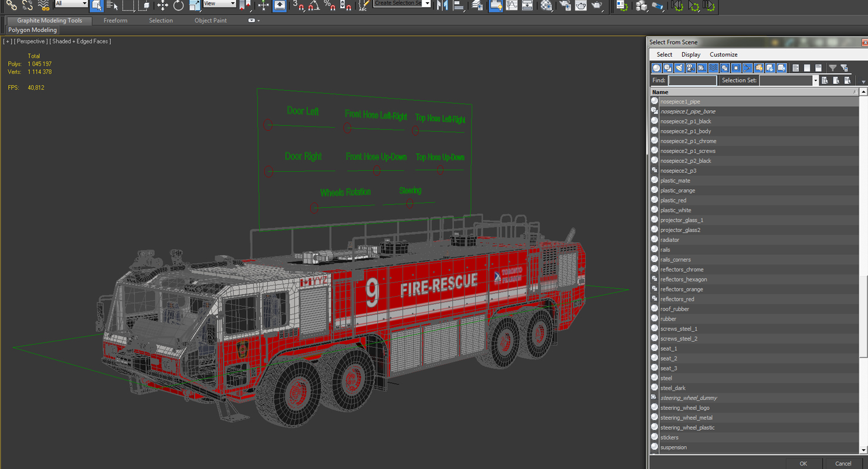868x469 pixels.
Task: Select the Move tool
Action: coord(162,5)
